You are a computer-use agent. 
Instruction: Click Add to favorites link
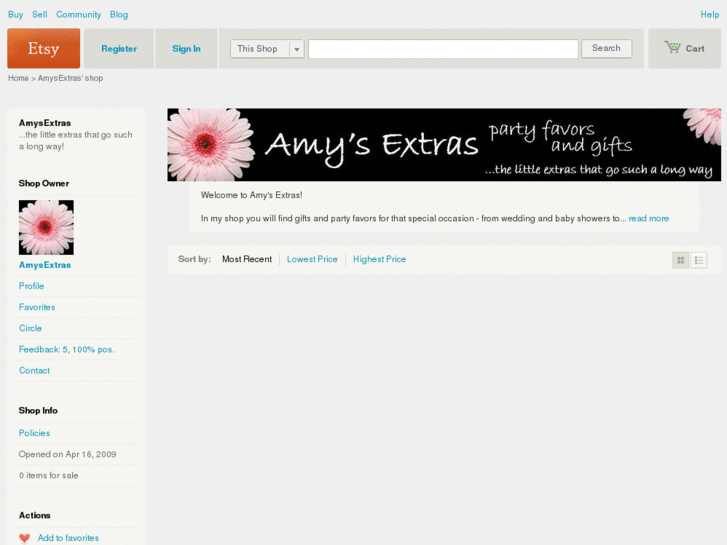[68, 538]
